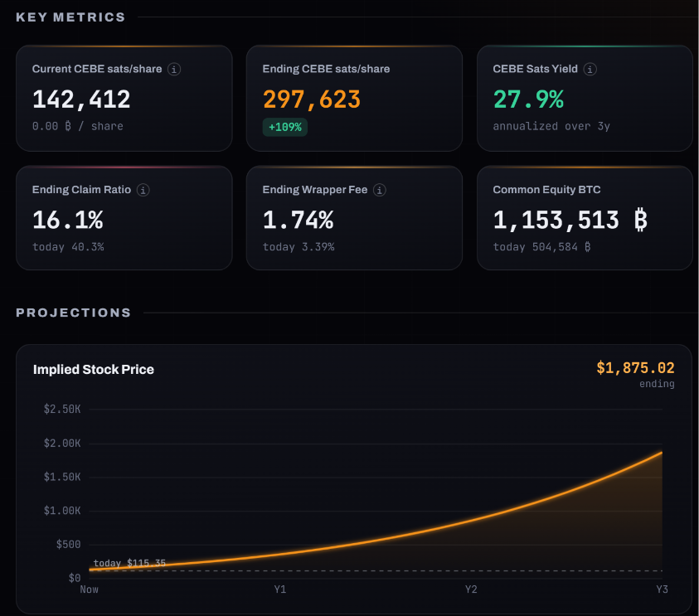Viewport: 699px width, 616px height.
Task: Click 'today 3.39%' caption
Action: [299, 247]
